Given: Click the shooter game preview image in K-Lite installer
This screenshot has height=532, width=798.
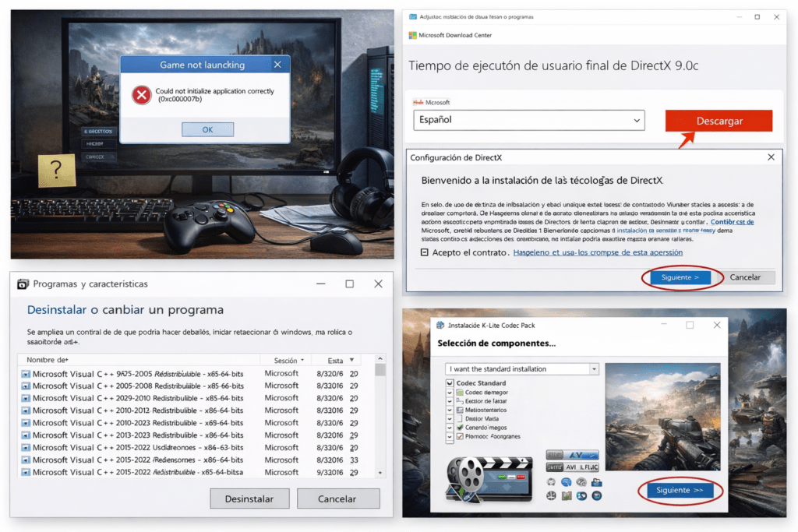Looking at the screenshot, I should point(662,417).
